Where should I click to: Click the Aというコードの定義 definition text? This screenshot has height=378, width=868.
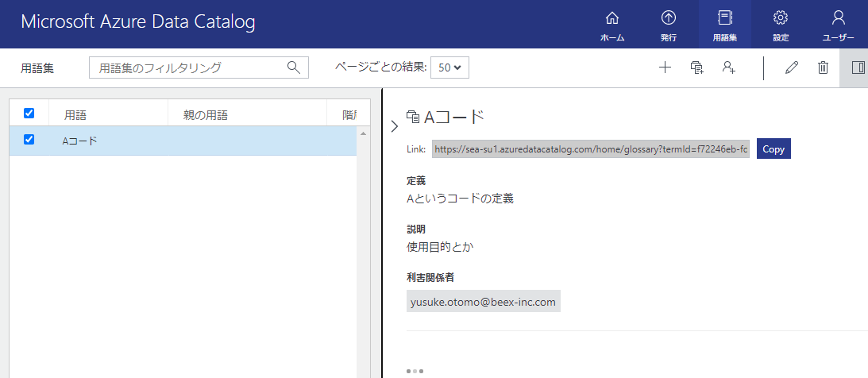460,198
